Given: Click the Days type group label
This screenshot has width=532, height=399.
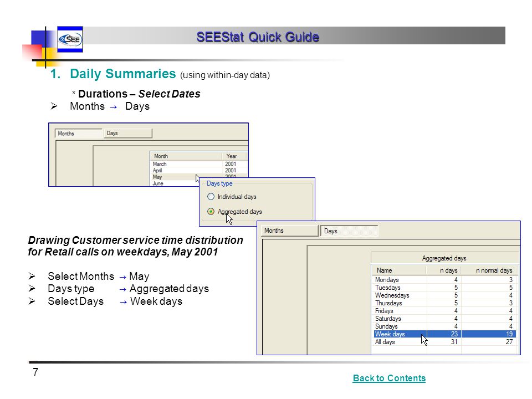Looking at the screenshot, I should pyautogui.click(x=219, y=183).
